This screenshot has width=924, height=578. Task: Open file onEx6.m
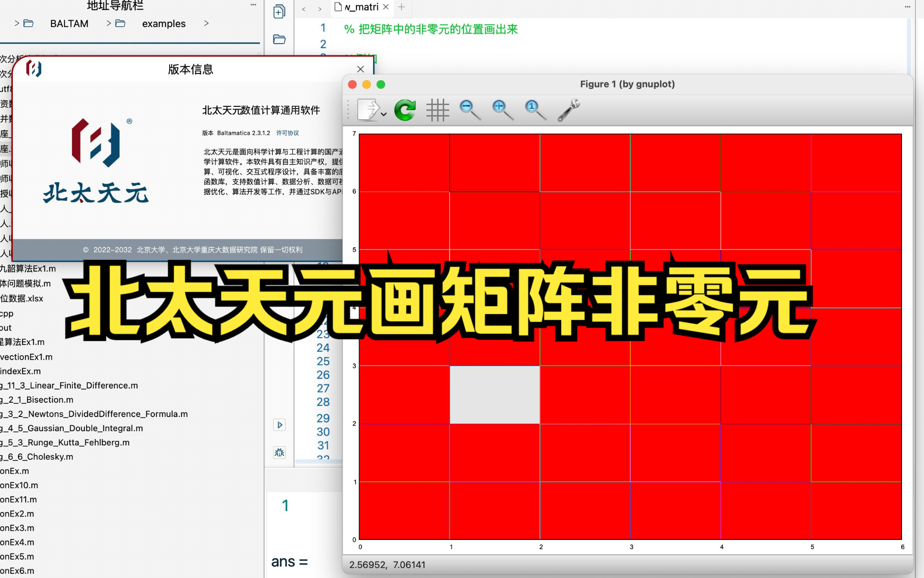click(x=17, y=571)
